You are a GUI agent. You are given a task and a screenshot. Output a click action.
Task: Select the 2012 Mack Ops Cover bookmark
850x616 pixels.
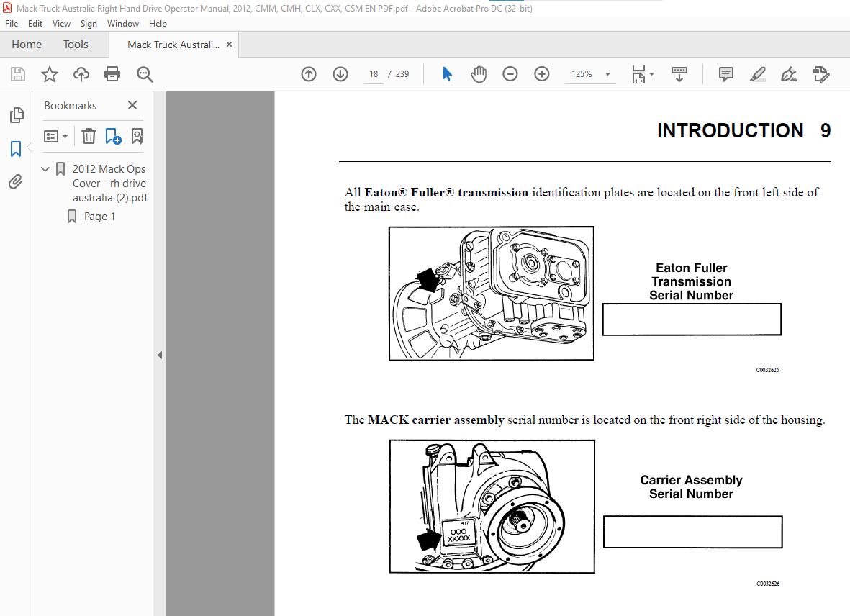pyautogui.click(x=110, y=183)
